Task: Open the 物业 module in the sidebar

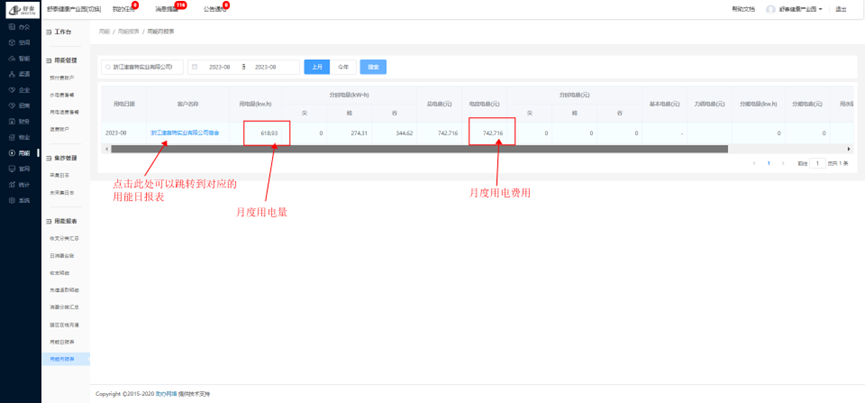Action: (x=20, y=137)
